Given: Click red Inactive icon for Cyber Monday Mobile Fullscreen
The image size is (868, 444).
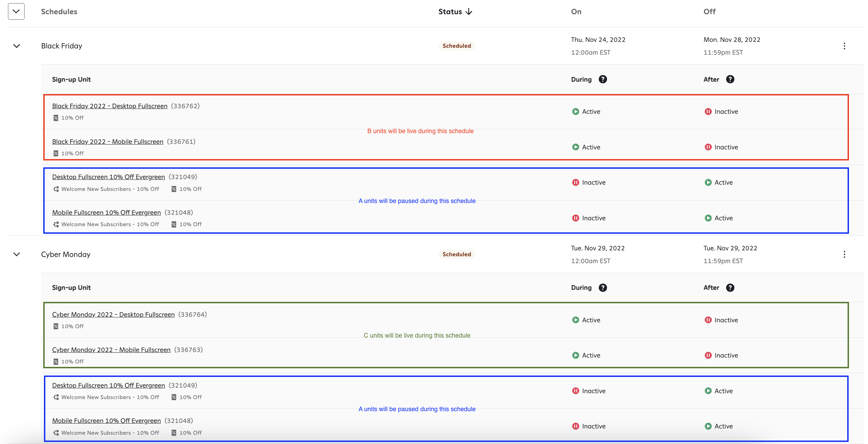Looking at the screenshot, I should 708,355.
